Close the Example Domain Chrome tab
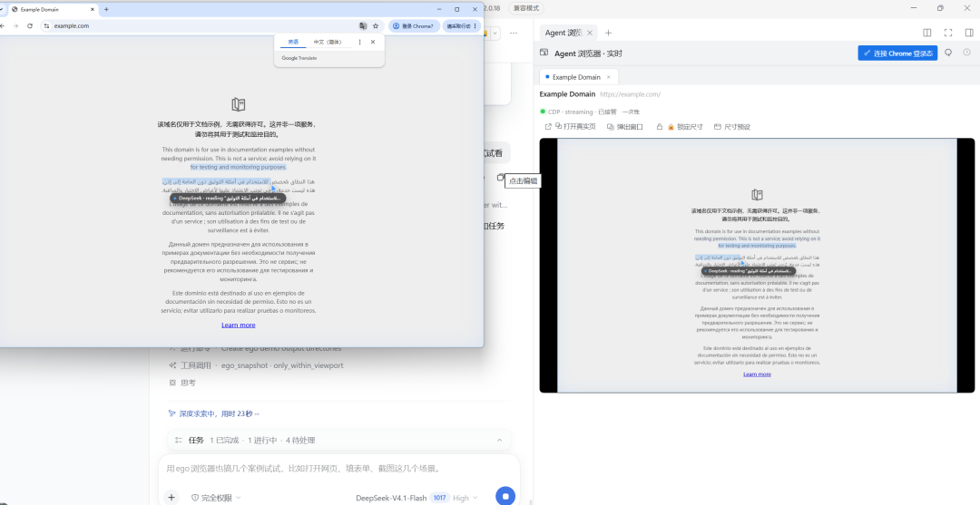The width and height of the screenshot is (980, 505). [93, 9]
